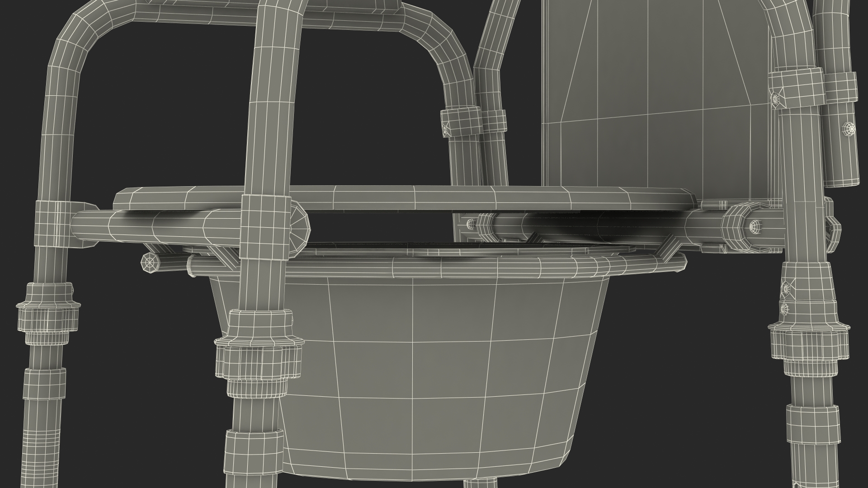
Task: Click the backrest panel
Action: (x=656, y=90)
